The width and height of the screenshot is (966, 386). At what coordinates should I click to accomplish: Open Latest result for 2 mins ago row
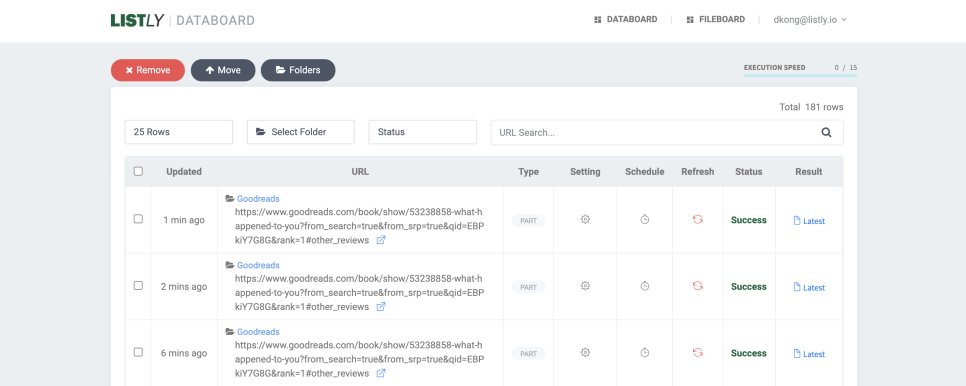[809, 287]
